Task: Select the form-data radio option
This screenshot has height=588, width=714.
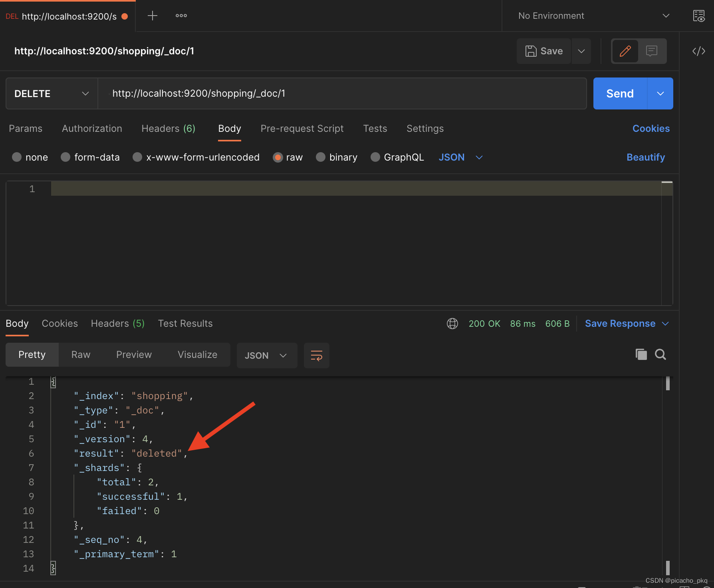Action: coord(65,157)
